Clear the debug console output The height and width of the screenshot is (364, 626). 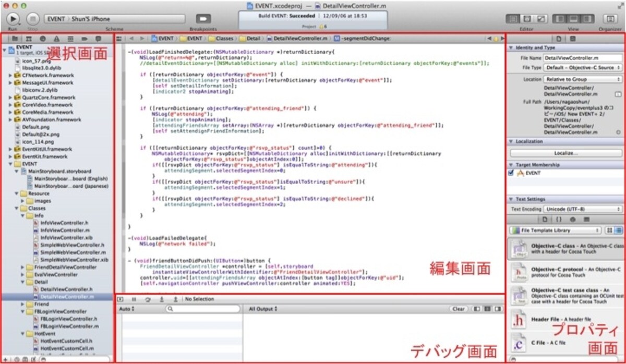[458, 309]
